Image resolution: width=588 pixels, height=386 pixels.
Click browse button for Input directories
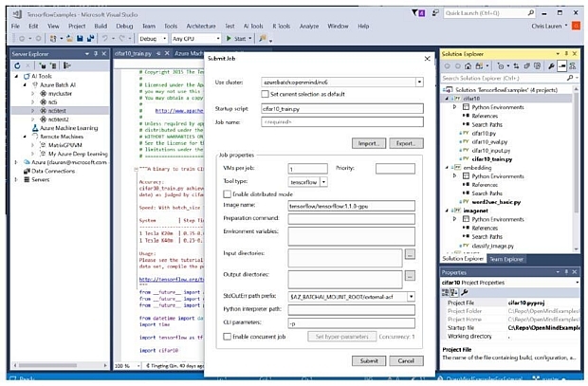click(410, 254)
